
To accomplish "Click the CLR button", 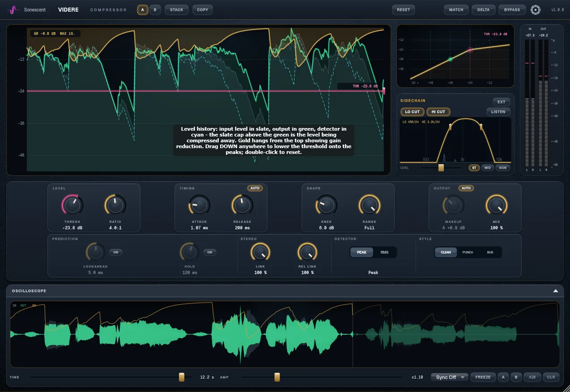I will pyautogui.click(x=551, y=377).
